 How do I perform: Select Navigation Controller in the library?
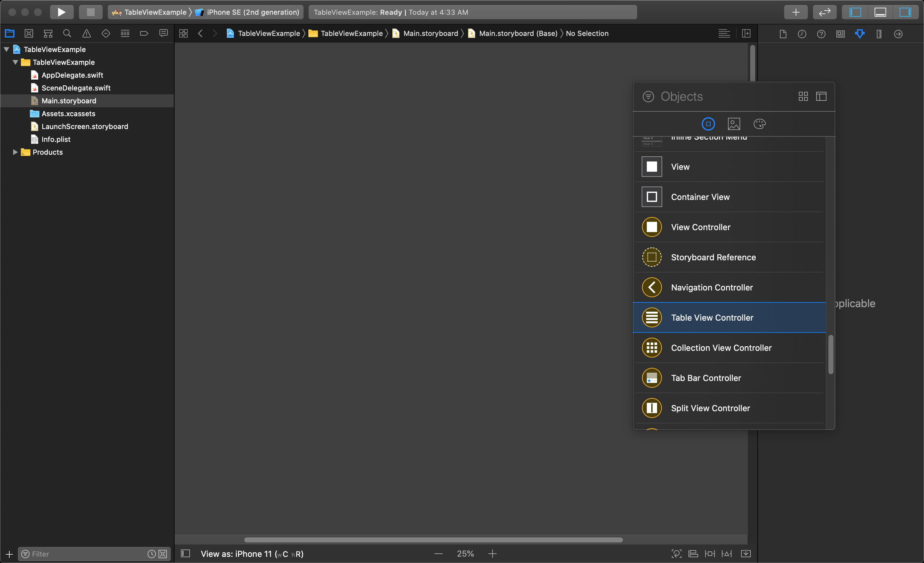(729, 287)
